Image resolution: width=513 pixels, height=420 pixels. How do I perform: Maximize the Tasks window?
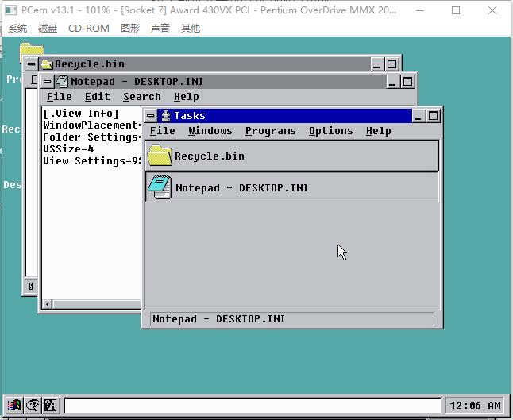click(x=433, y=116)
